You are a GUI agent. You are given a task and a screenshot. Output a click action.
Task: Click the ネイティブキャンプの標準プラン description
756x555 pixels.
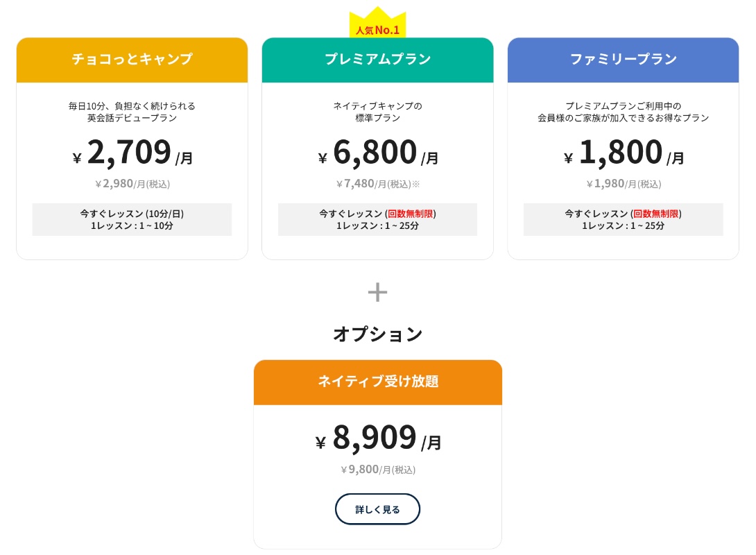tap(377, 112)
